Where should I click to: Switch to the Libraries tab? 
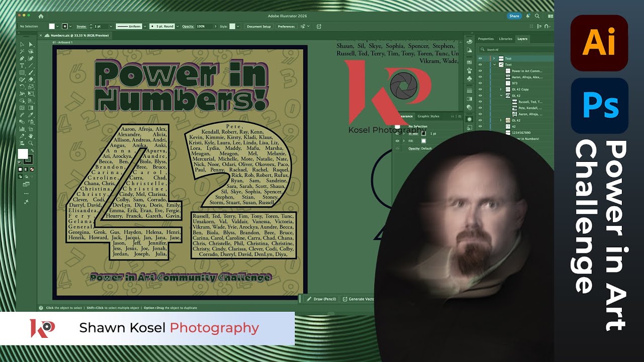[x=506, y=39]
